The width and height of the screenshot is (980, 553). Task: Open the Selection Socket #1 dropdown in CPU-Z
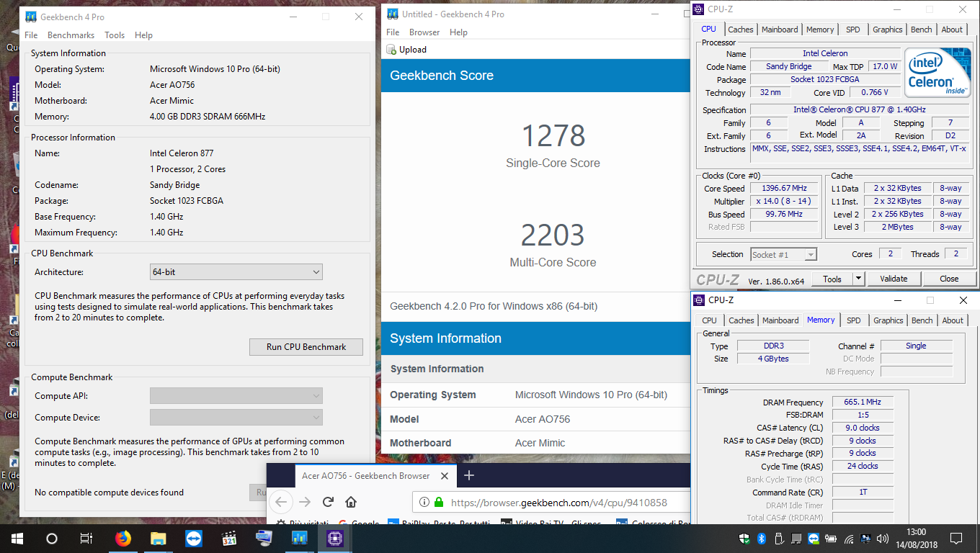783,254
